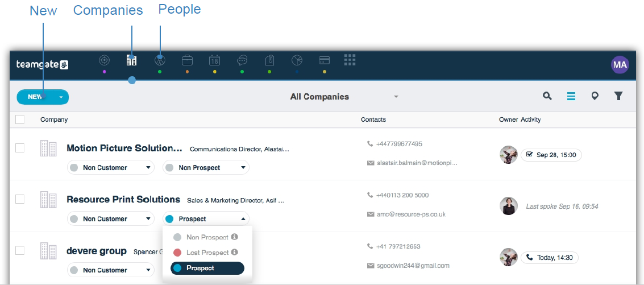The image size is (644, 285).
Task: Open the apps grid icon
Action: pos(350,60)
